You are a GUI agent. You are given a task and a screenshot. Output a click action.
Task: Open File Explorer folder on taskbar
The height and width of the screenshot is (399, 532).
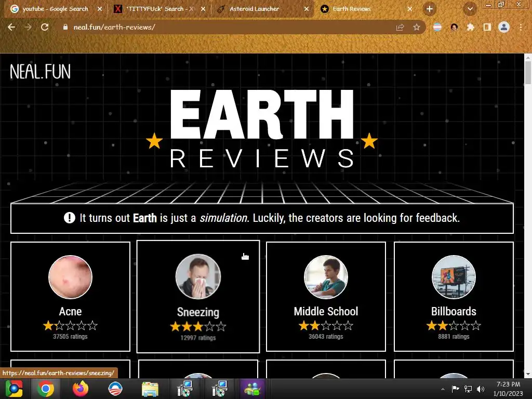[x=150, y=389]
